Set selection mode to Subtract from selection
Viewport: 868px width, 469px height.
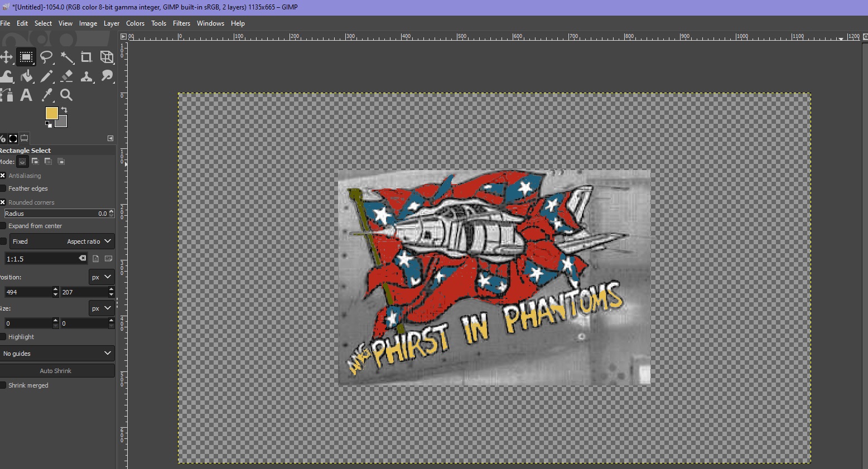pos(48,162)
